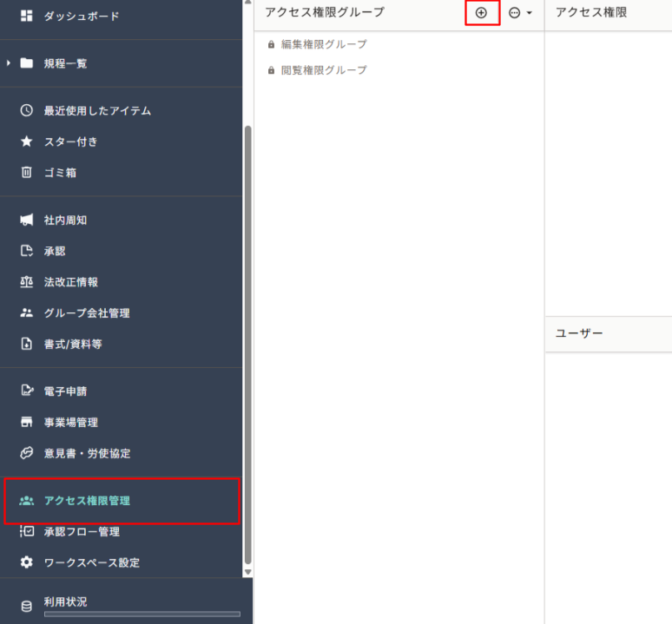Click the handshake icon for 意見書・労使協定

27,453
